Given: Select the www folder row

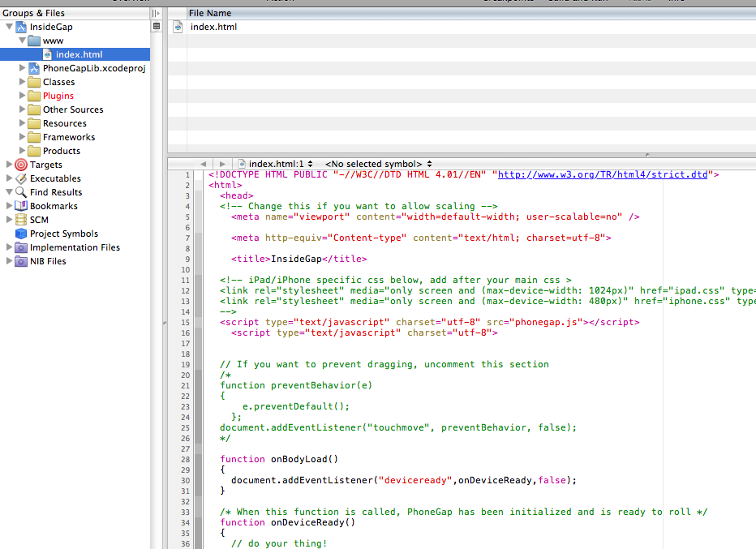Looking at the screenshot, I should [x=75, y=41].
